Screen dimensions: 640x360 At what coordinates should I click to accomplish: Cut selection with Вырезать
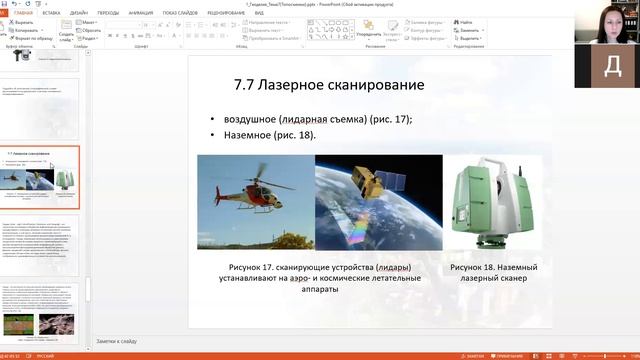[x=21, y=22]
